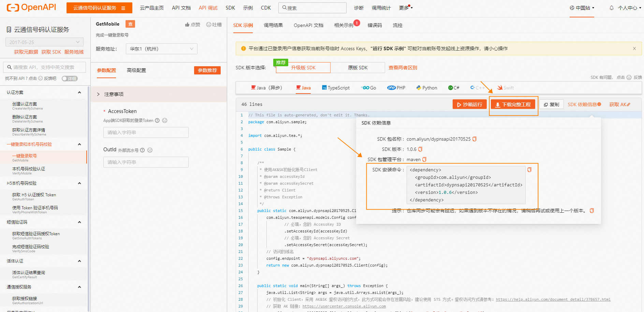Open the 更多 menu in the top bar
The image size is (644, 312).
point(406,8)
